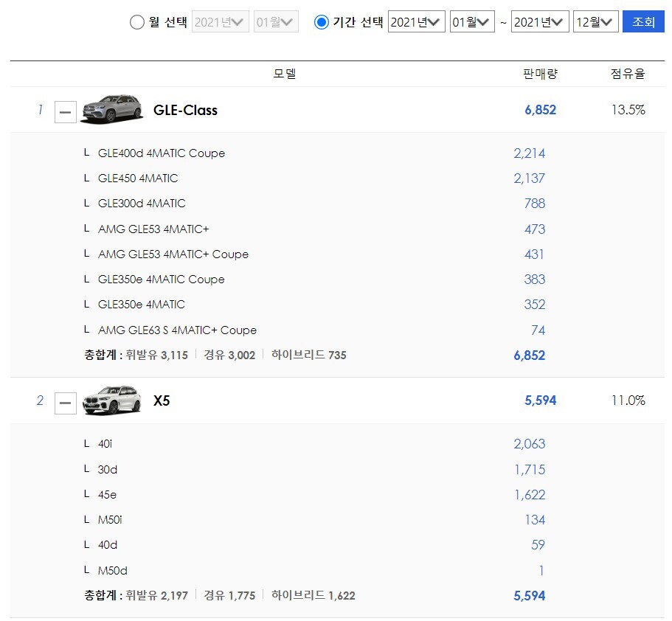Viewport: 672px width, 621px height.
Task: Collapse the GLE-Class trim list
Action: tap(66, 112)
